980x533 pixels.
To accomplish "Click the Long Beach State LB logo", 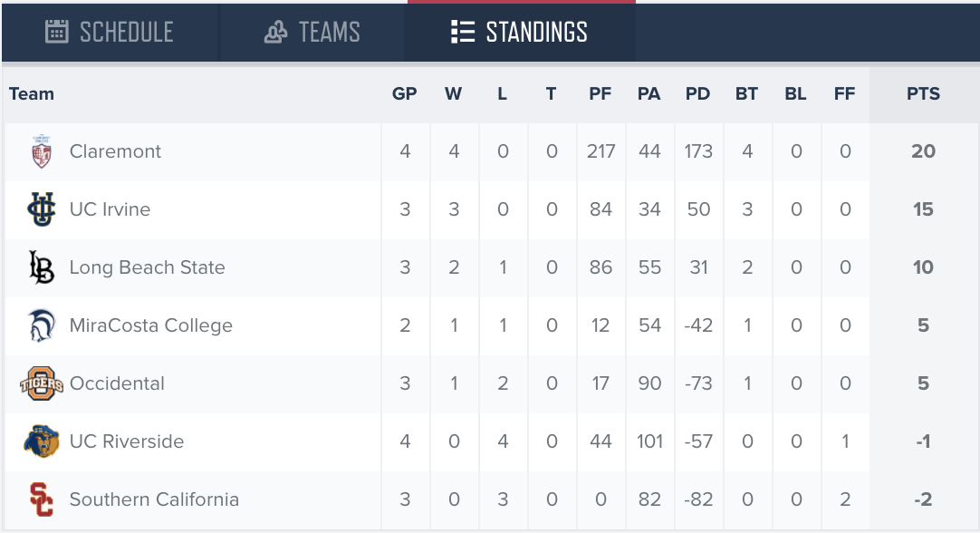I will 42,267.
